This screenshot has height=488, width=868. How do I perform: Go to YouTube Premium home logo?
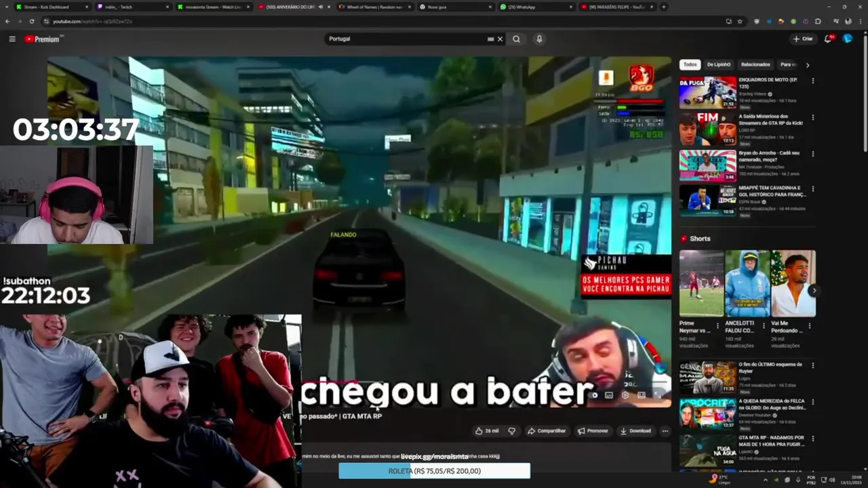pyautogui.click(x=43, y=39)
